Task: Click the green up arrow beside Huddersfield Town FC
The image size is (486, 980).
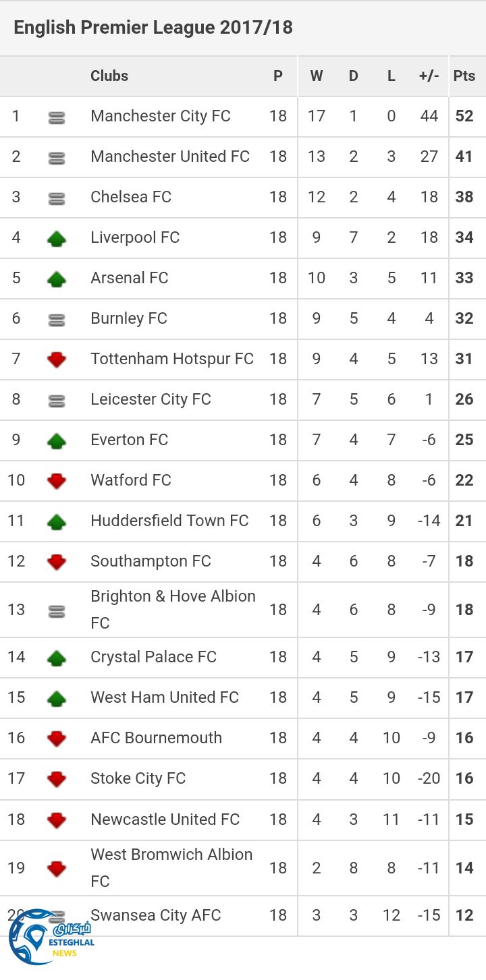Action: pyautogui.click(x=57, y=521)
